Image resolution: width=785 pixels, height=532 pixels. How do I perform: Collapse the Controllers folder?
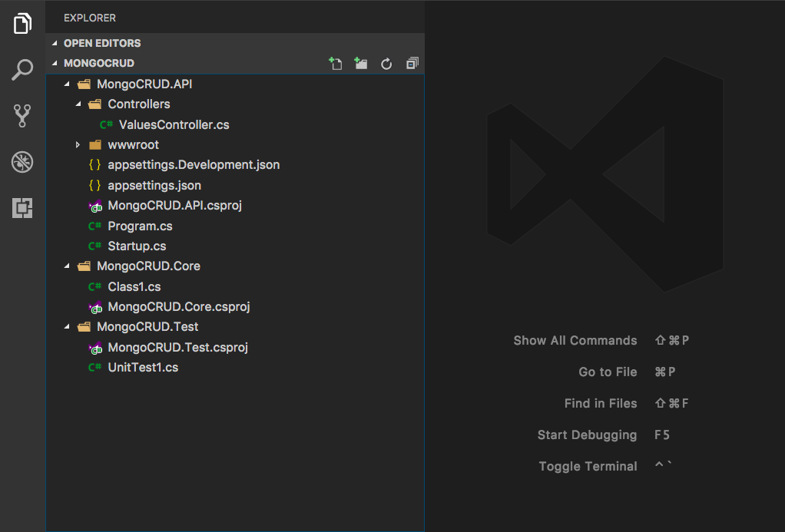tap(78, 104)
